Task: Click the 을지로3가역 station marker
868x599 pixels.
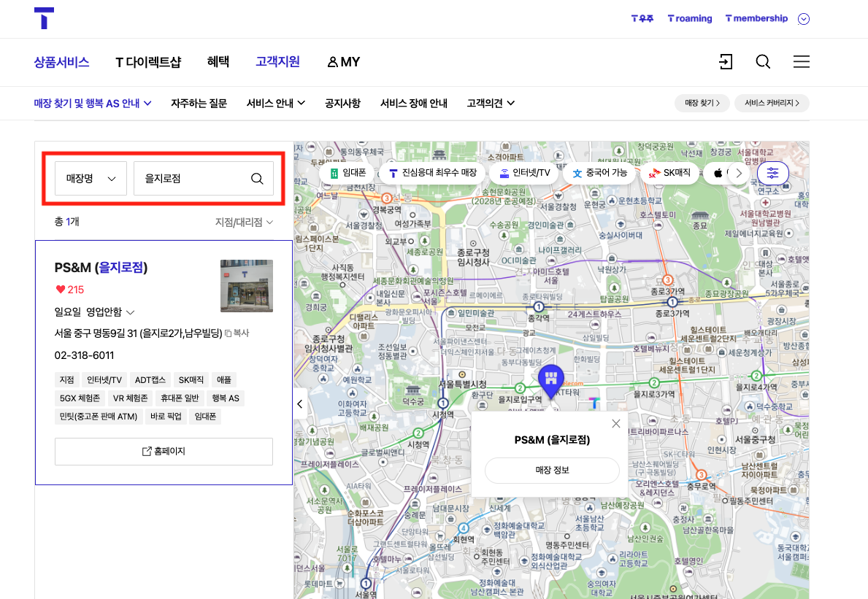Action: (654, 383)
